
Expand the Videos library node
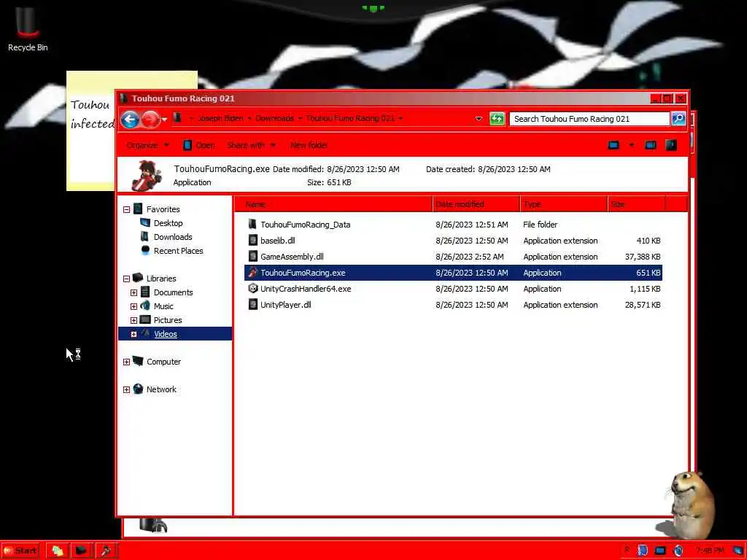[x=134, y=334]
